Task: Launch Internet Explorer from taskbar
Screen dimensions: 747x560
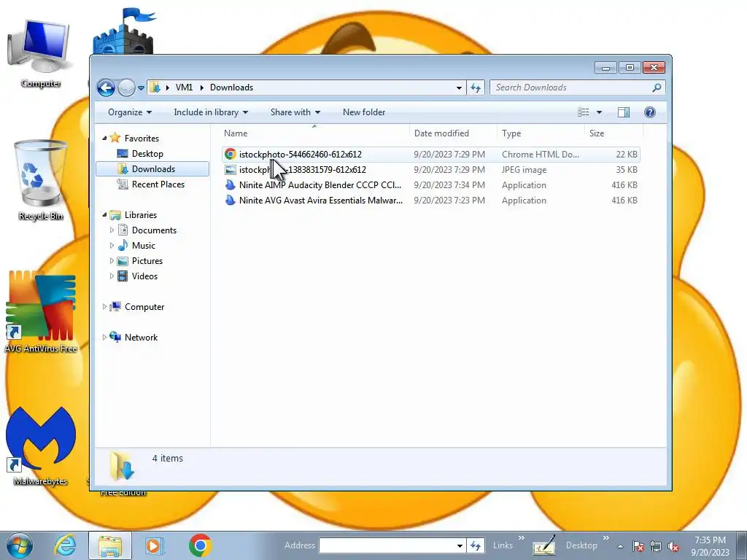Action: (x=65, y=545)
